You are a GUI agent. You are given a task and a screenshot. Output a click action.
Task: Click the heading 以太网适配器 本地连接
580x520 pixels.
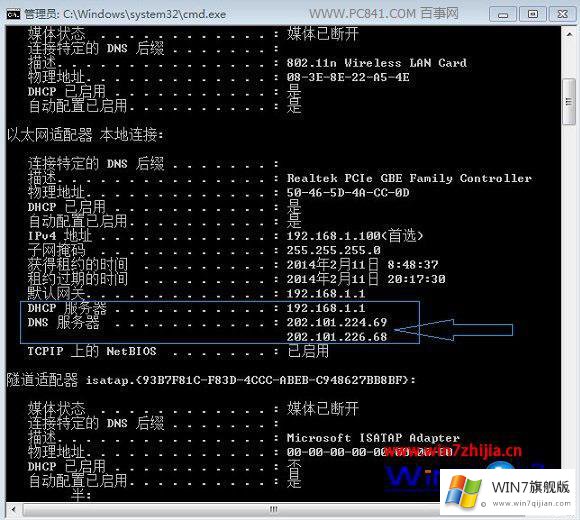(x=85, y=135)
